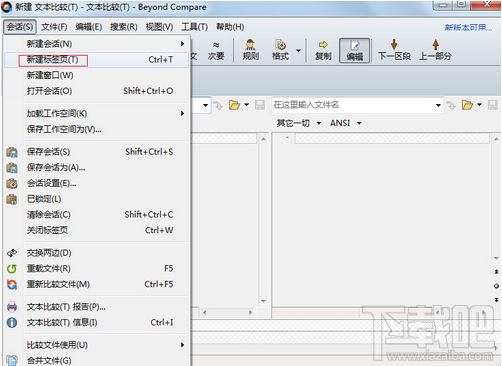Screen dimensions: 502x366
Task: Click left pane save disk icon
Action: (x=260, y=105)
